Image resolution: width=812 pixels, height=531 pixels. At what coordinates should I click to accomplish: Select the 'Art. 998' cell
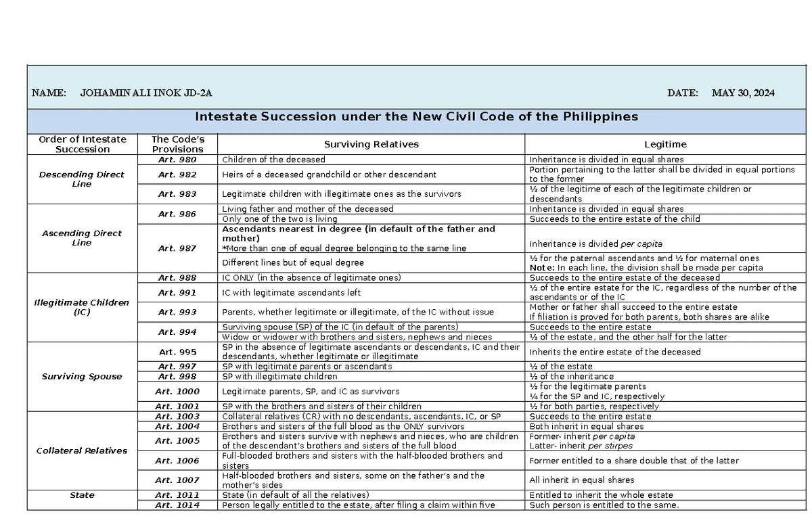coord(178,376)
